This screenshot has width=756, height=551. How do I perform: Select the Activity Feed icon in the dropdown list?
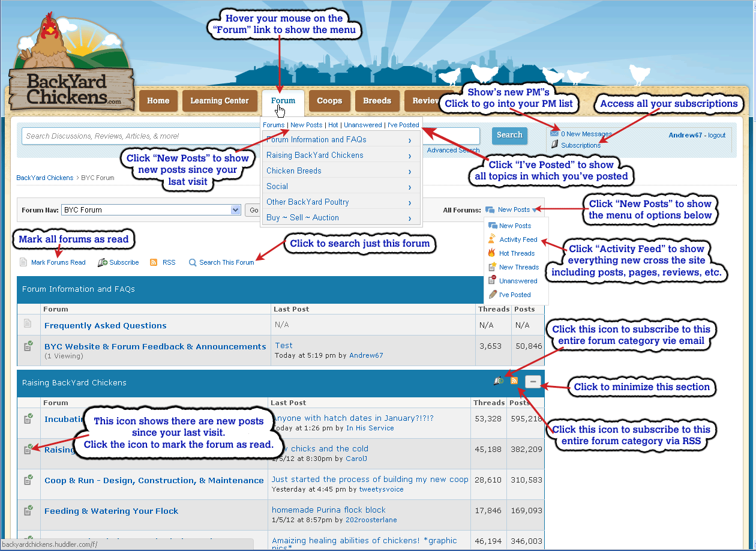tap(493, 239)
